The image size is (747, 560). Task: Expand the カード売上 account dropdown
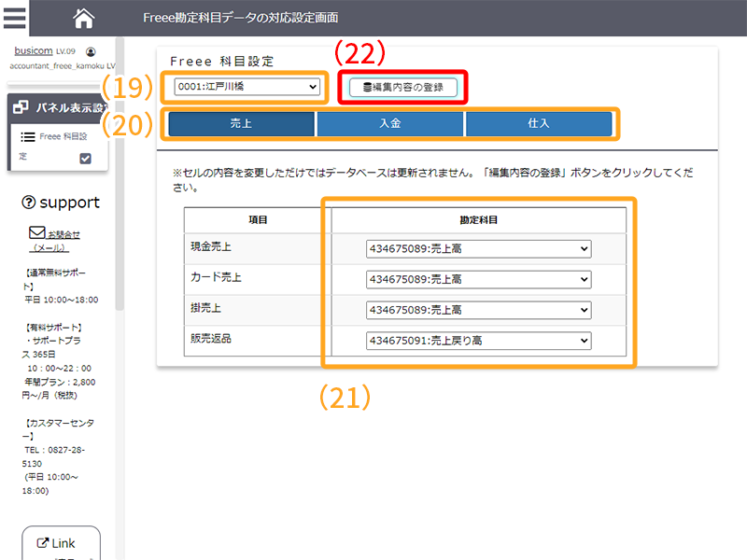click(478, 279)
